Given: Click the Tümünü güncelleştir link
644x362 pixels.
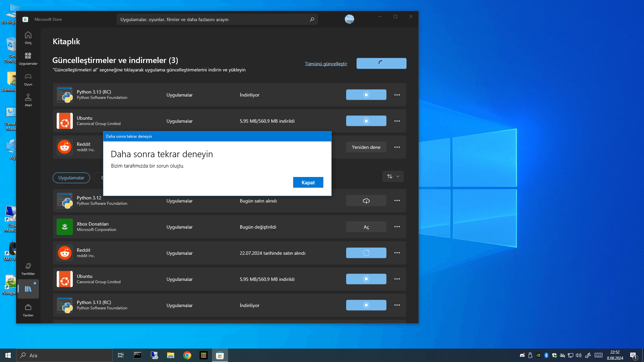Looking at the screenshot, I should click(326, 64).
